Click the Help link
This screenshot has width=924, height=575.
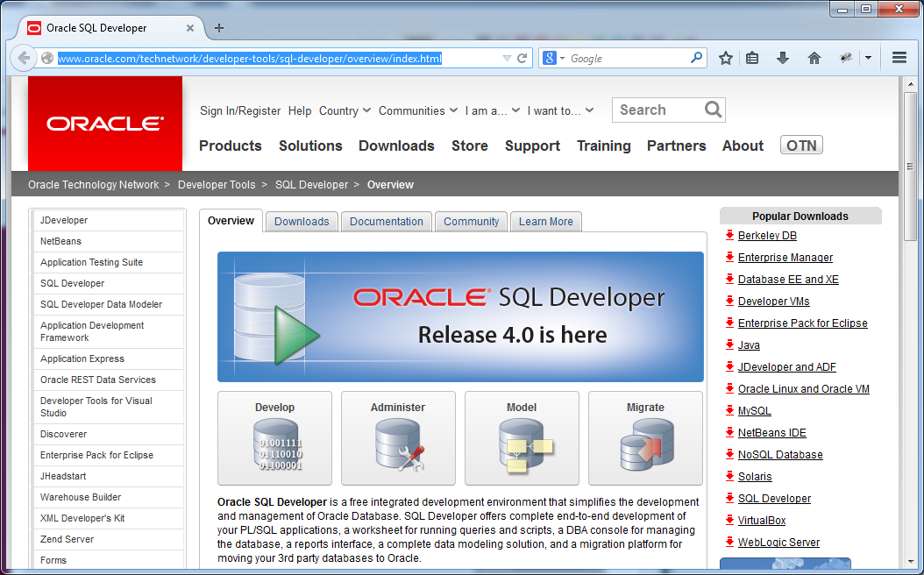(299, 110)
